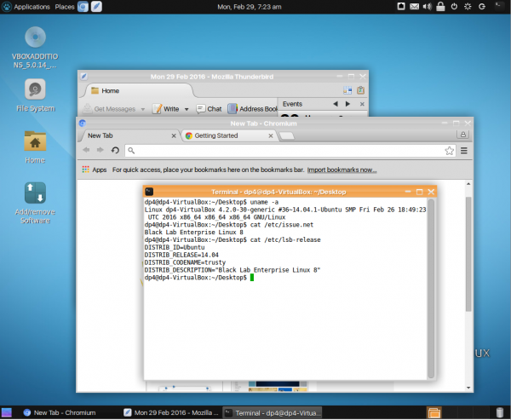Viewport: 511px width, 420px height.
Task: Close the New Tab tab in Chromium
Action: tap(174, 135)
